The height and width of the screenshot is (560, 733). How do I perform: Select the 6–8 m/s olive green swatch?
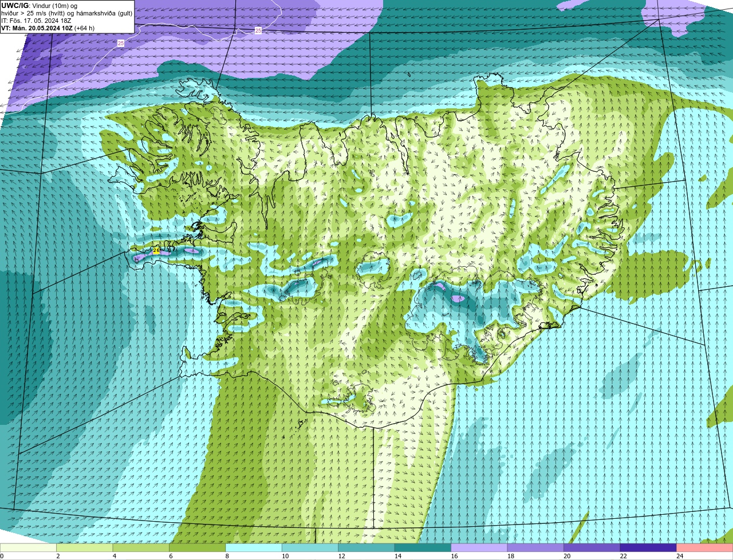198,548
